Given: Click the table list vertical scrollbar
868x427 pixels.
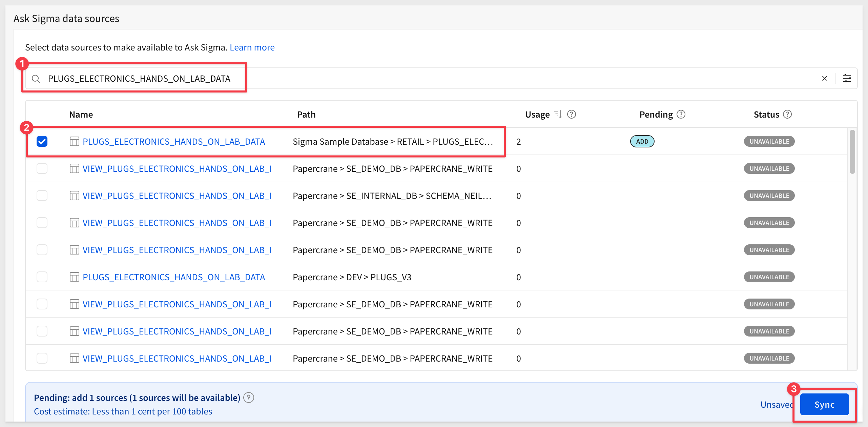Looking at the screenshot, I should click(852, 152).
